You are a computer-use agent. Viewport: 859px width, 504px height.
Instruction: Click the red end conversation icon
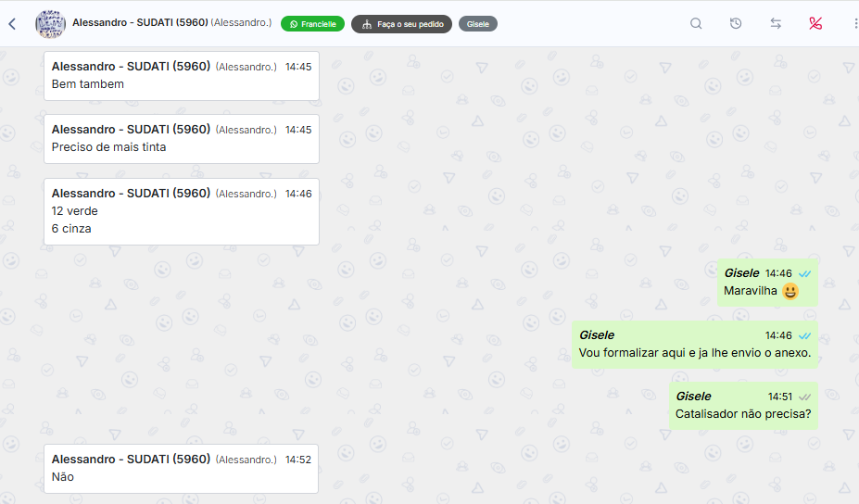[815, 23]
